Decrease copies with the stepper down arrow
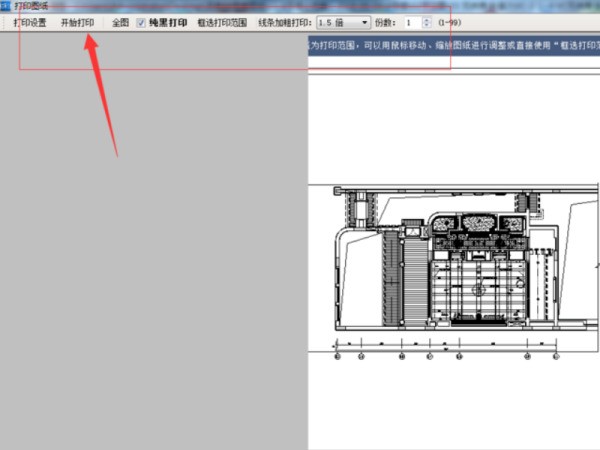The image size is (600, 450). 427,26
